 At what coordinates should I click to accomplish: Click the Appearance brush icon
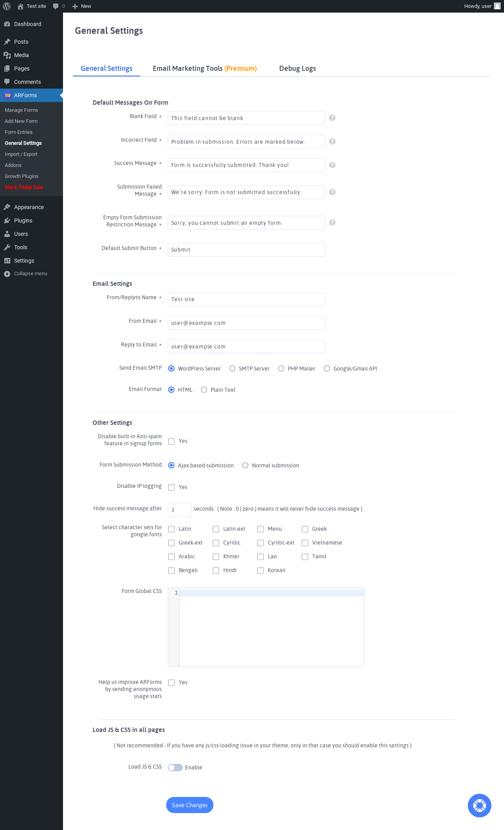tap(7, 207)
